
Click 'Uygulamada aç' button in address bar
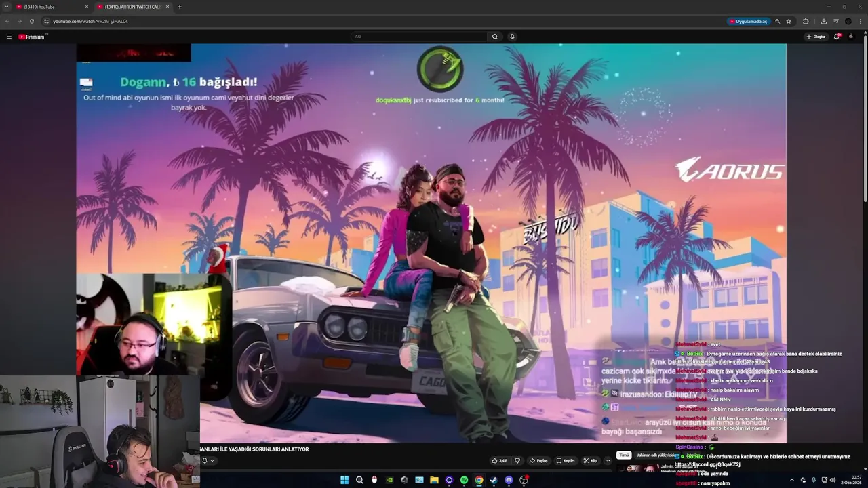[x=748, y=21]
